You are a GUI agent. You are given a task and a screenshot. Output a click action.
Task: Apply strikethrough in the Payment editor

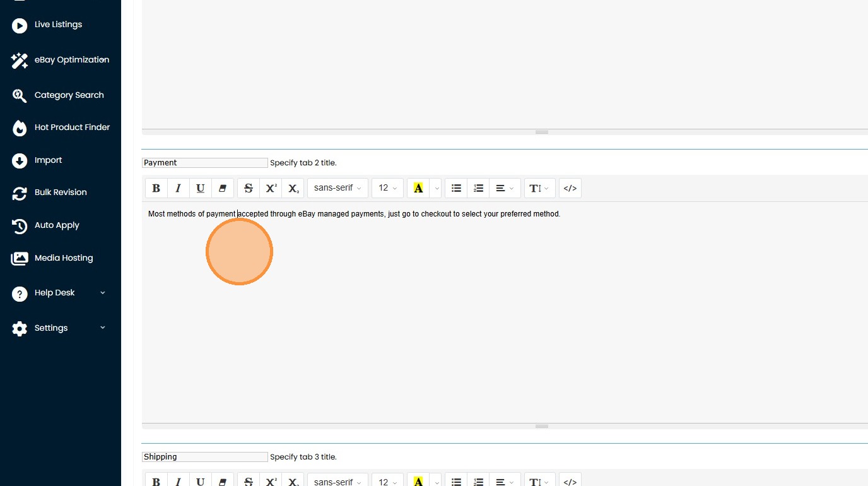tap(249, 188)
